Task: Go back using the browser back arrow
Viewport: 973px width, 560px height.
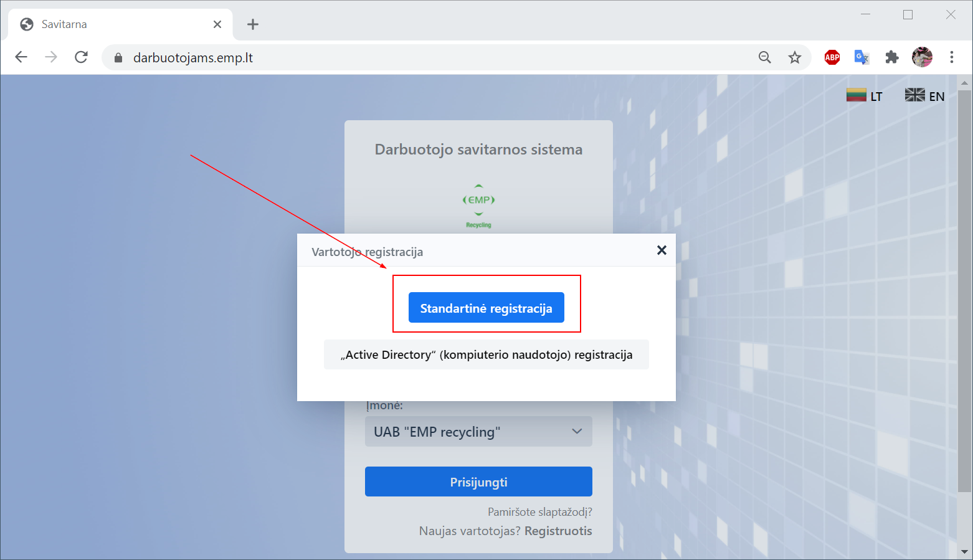Action: coord(21,57)
